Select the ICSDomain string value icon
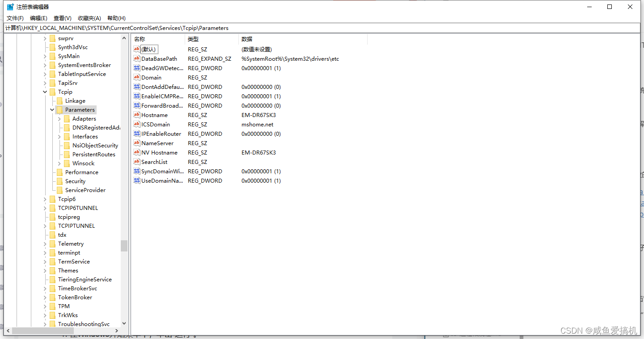This screenshot has height=339, width=644. (x=137, y=124)
